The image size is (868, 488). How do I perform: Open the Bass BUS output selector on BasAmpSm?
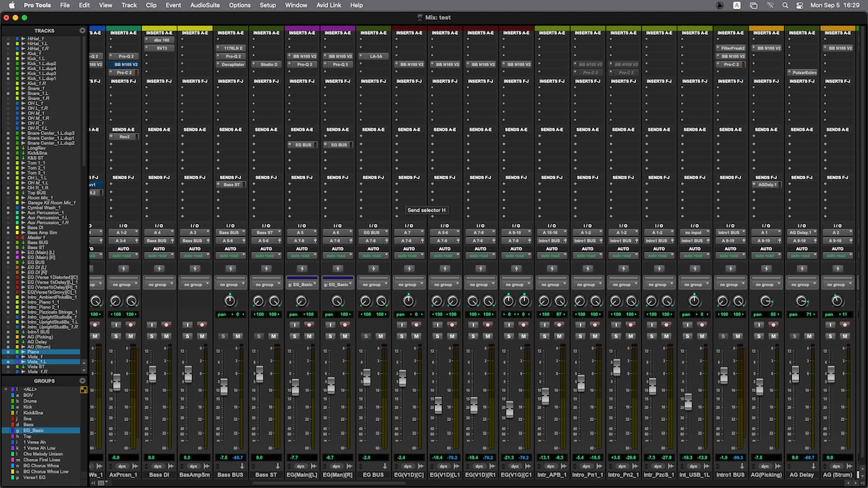point(194,240)
